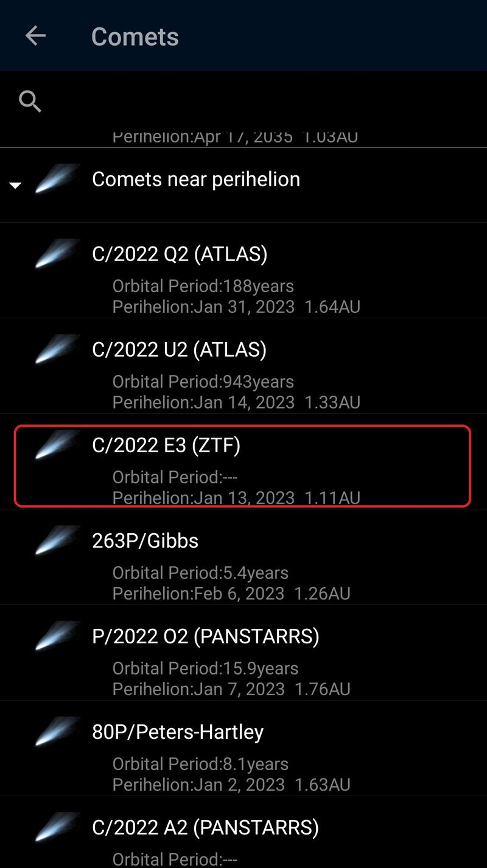The height and width of the screenshot is (868, 487).
Task: Tap the back arrow icon
Action: point(35,36)
